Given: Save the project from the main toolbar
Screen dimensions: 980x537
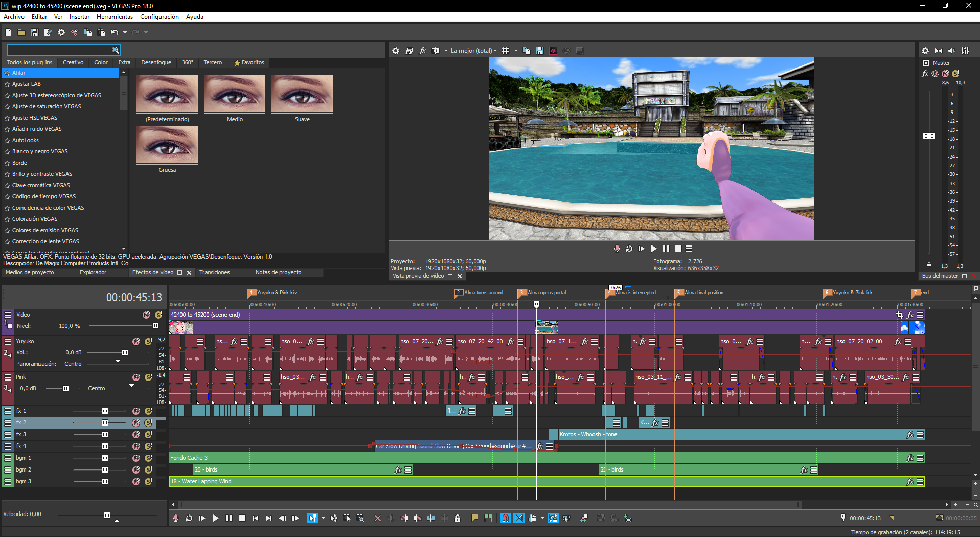Looking at the screenshot, I should [x=35, y=32].
